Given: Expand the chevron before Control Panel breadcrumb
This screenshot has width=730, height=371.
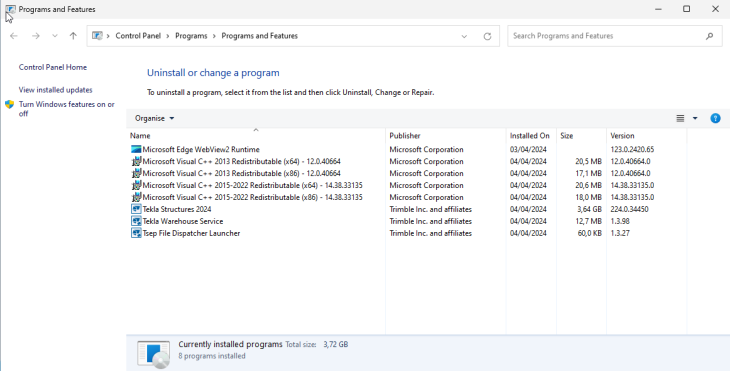Looking at the screenshot, I should [108, 36].
